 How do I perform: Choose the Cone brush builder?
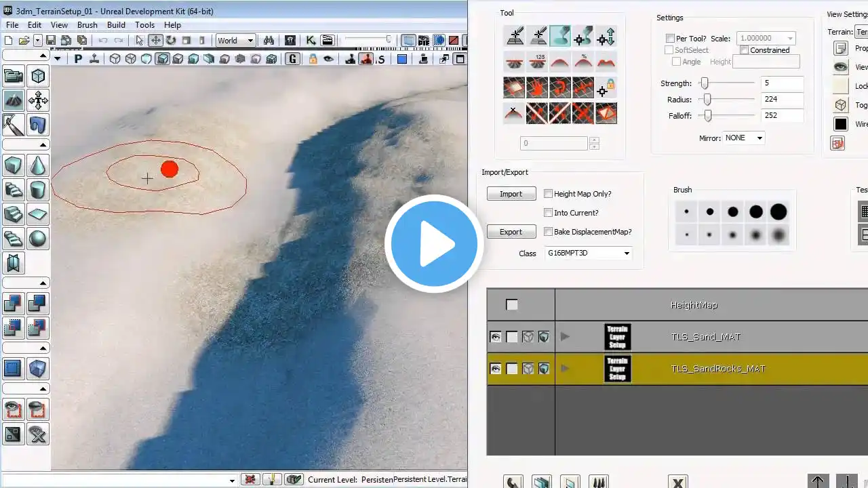click(x=38, y=165)
